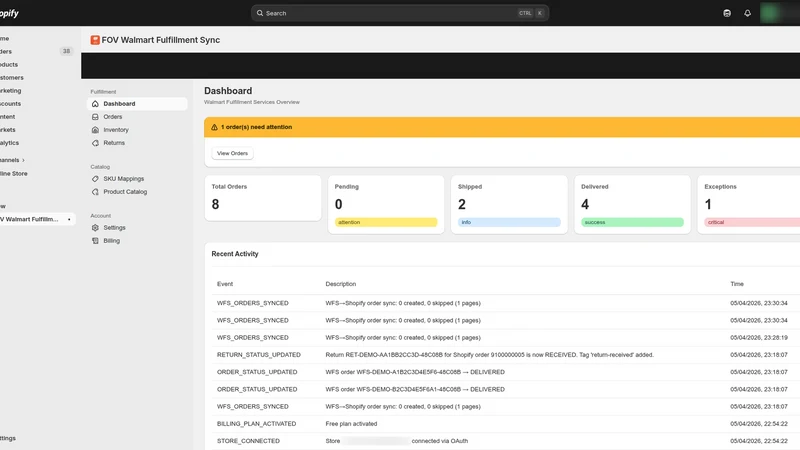Expand the Sales channels chevron in sidebar
This screenshot has height=450, width=800.
[x=23, y=160]
